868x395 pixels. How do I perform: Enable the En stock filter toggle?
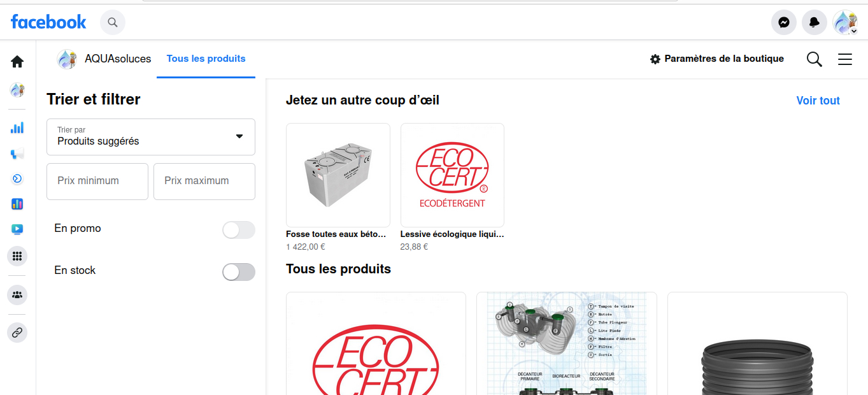239,272
